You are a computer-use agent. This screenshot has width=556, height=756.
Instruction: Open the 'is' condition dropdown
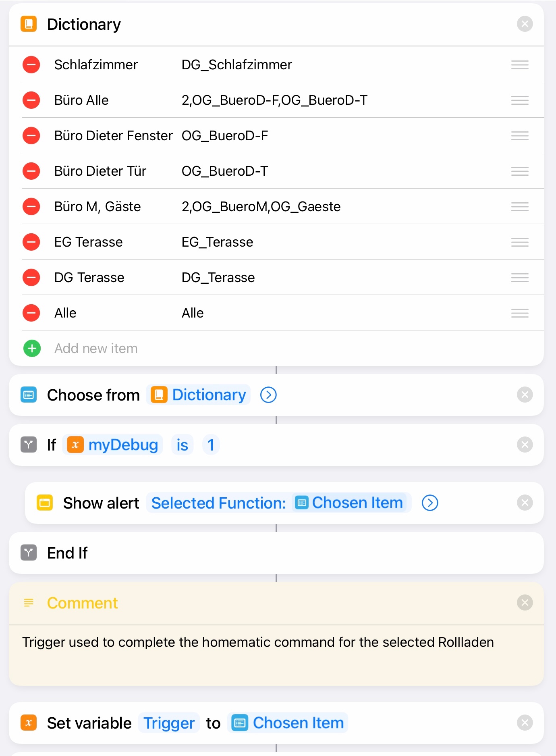pyautogui.click(x=182, y=445)
